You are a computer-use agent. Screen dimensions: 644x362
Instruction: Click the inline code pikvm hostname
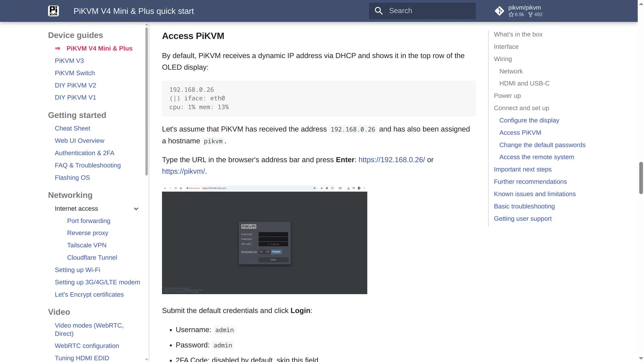click(x=213, y=141)
